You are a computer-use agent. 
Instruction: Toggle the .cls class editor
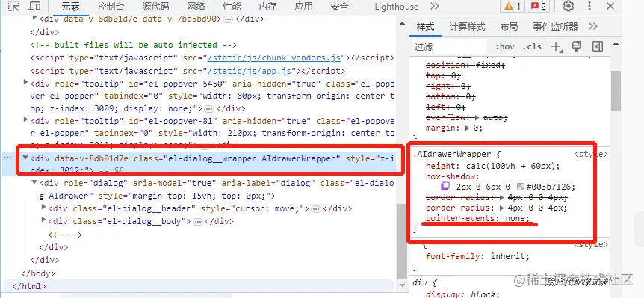(532, 47)
